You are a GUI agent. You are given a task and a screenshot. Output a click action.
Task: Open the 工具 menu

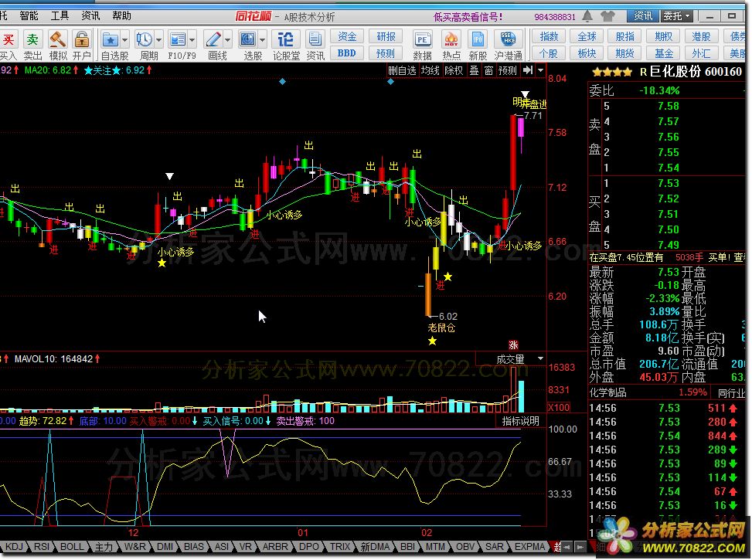(x=60, y=15)
